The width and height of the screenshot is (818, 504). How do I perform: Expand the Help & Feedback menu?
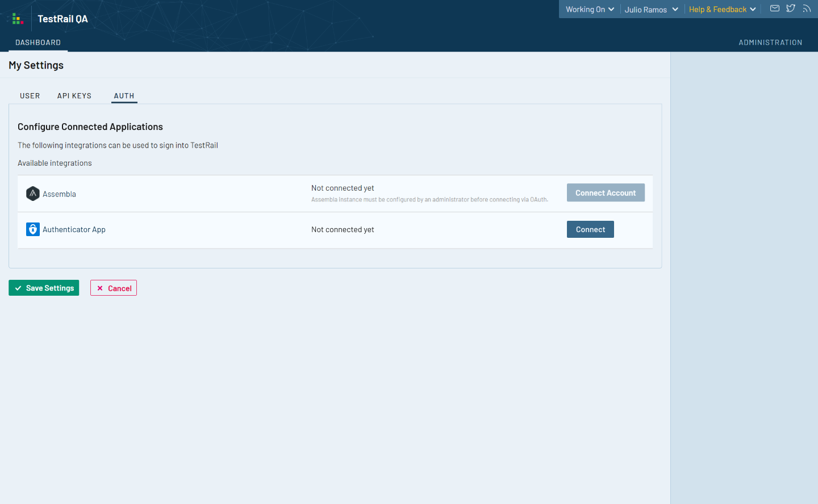pyautogui.click(x=722, y=10)
